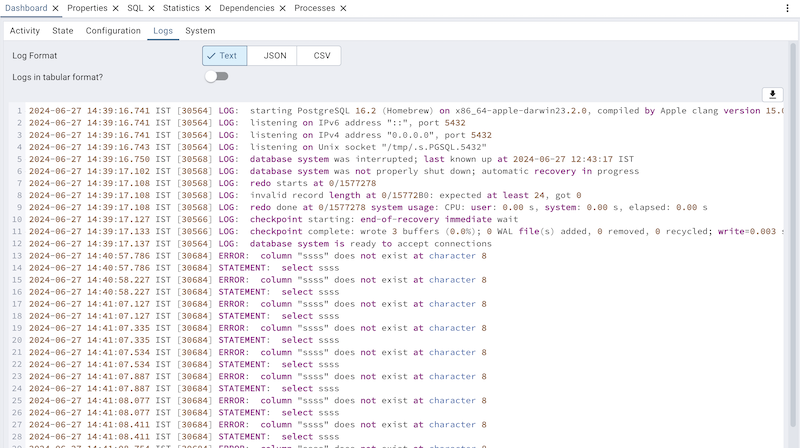Screen dimensions: 800x448
Task: Select Text log format
Action: coord(224,56)
